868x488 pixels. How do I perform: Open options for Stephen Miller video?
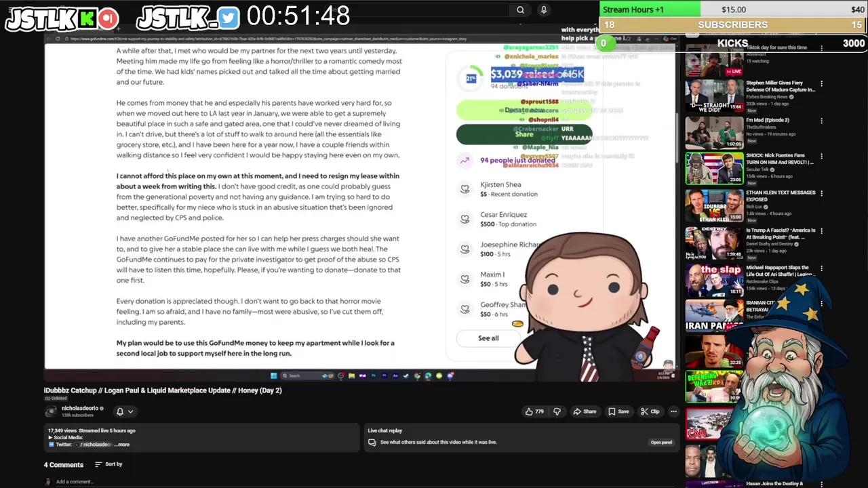(x=821, y=84)
